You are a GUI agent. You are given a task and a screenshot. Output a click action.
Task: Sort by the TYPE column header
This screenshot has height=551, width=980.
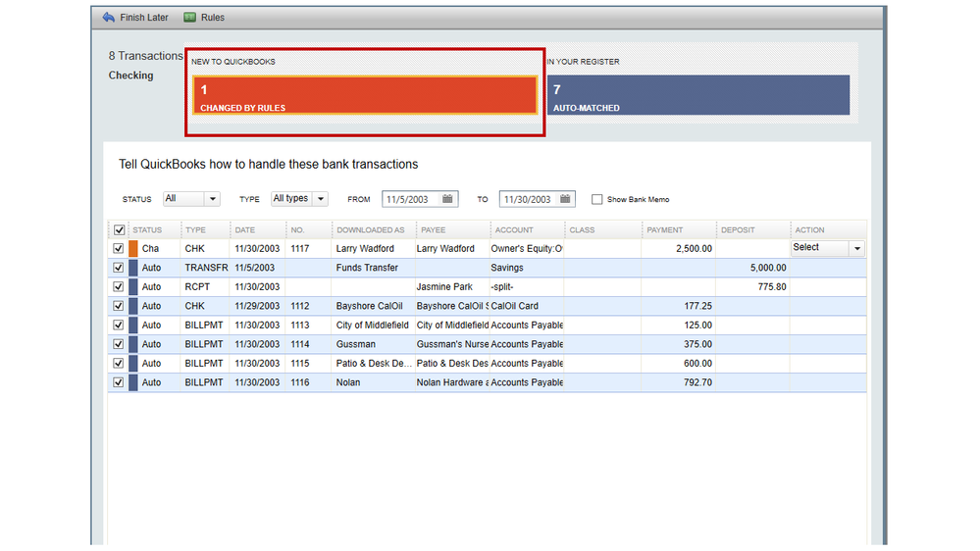click(x=195, y=229)
